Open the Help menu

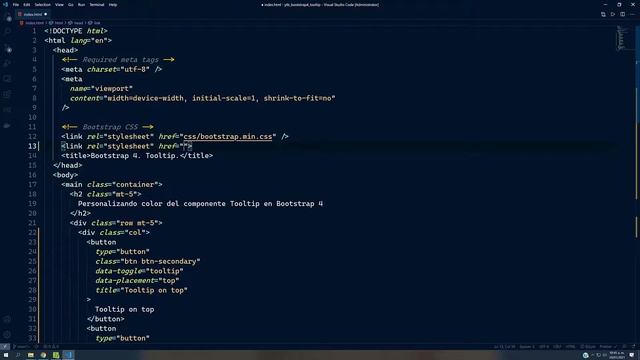[113, 5]
